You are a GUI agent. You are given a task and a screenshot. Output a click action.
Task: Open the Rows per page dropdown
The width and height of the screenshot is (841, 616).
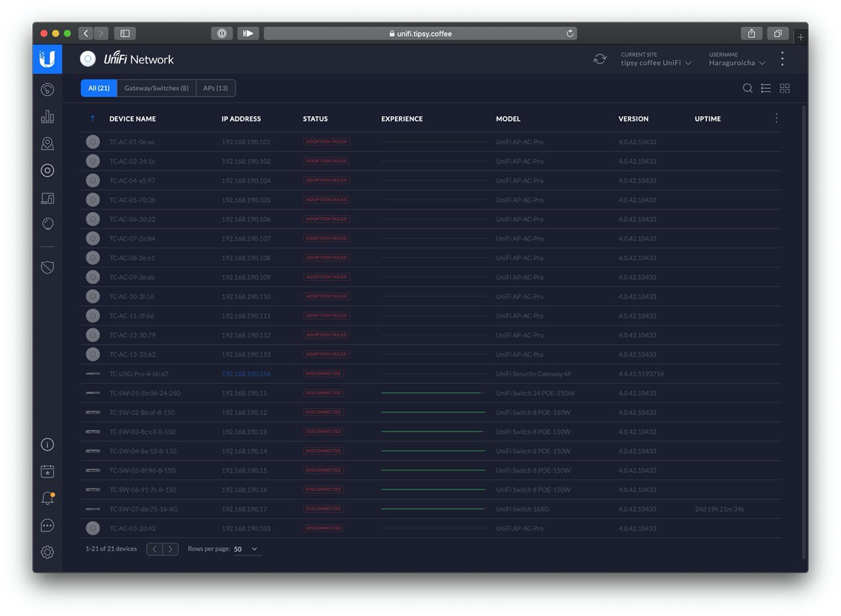(246, 549)
